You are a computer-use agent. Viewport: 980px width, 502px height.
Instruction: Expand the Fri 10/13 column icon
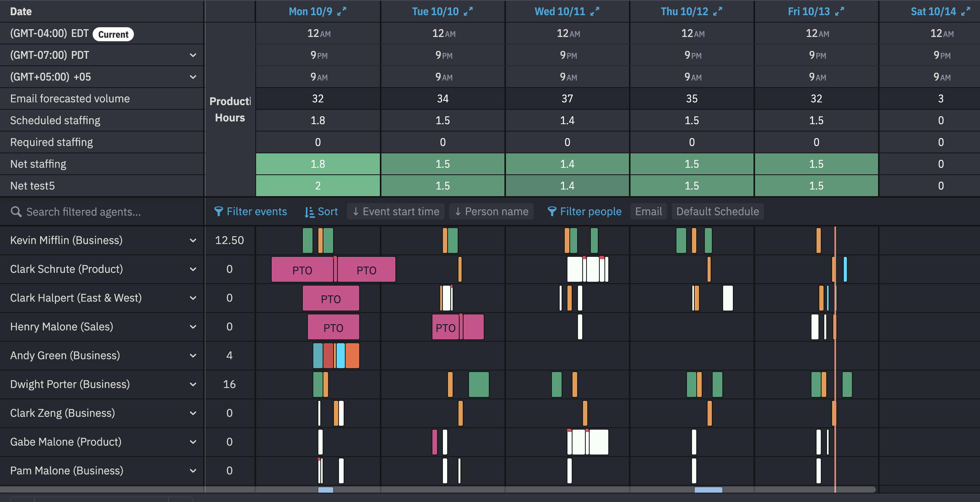(x=839, y=12)
